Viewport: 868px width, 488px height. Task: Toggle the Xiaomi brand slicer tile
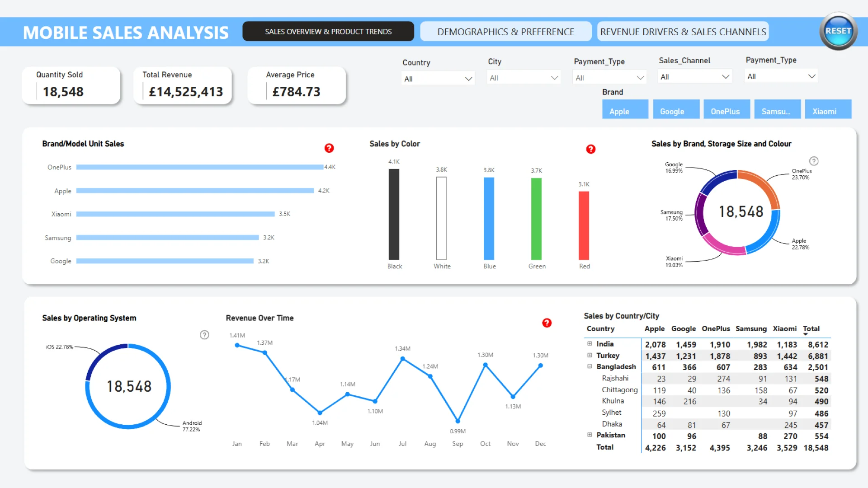(828, 109)
